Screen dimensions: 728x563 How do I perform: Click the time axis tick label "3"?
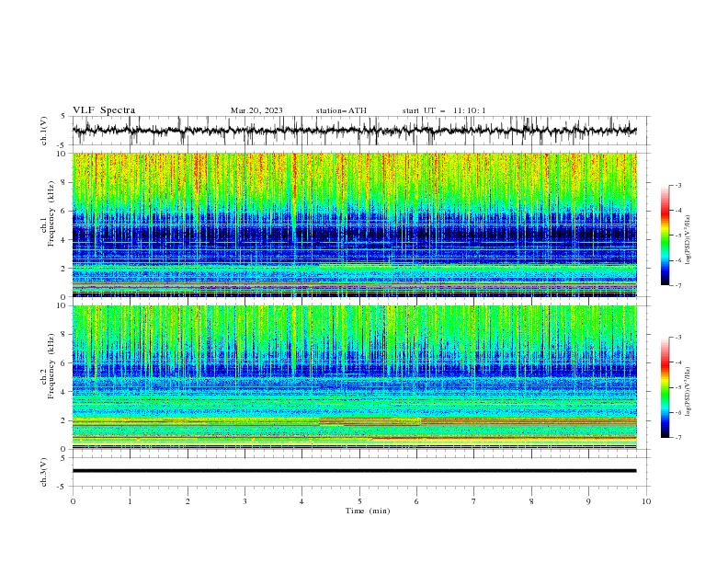[245, 501]
